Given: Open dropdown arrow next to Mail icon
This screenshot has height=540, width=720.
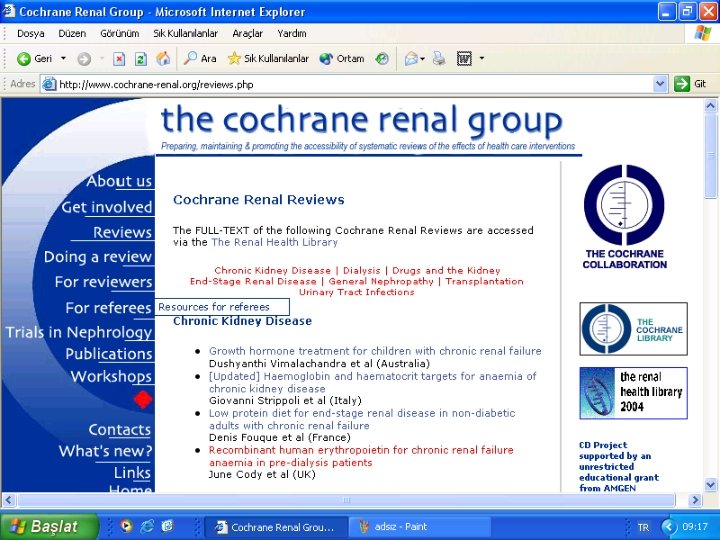Looking at the screenshot, I should pos(422,58).
